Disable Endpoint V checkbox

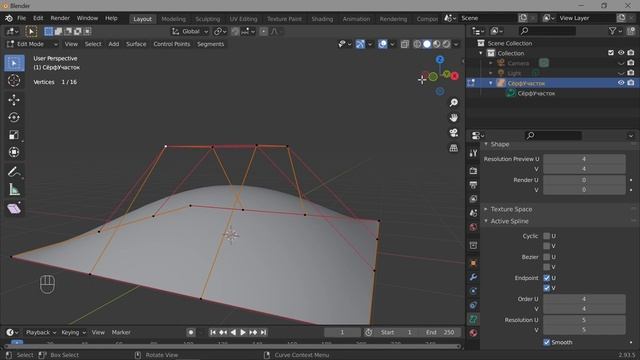[x=547, y=288]
